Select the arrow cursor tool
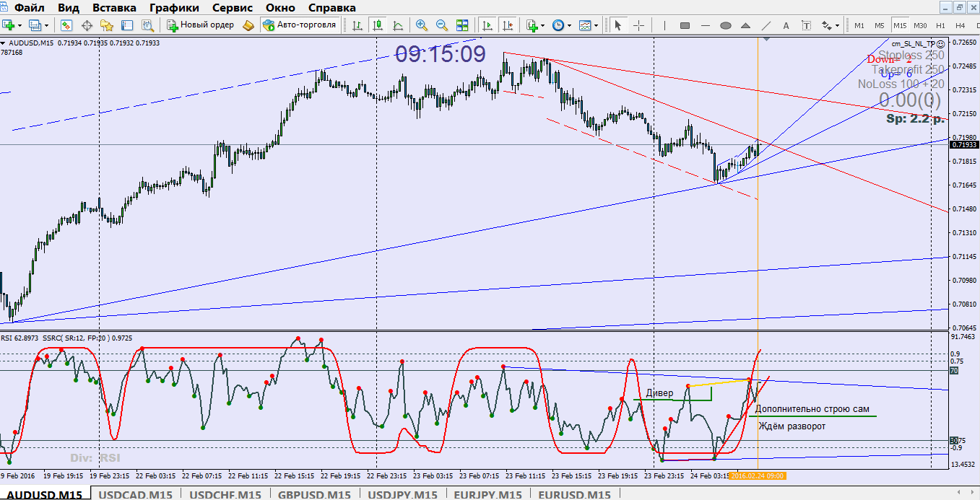This screenshot has height=500, width=980. tap(617, 25)
